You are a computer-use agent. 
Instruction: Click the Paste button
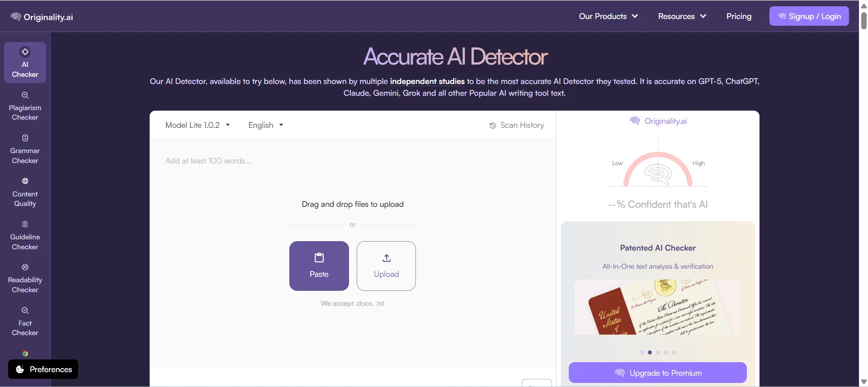[319, 266]
